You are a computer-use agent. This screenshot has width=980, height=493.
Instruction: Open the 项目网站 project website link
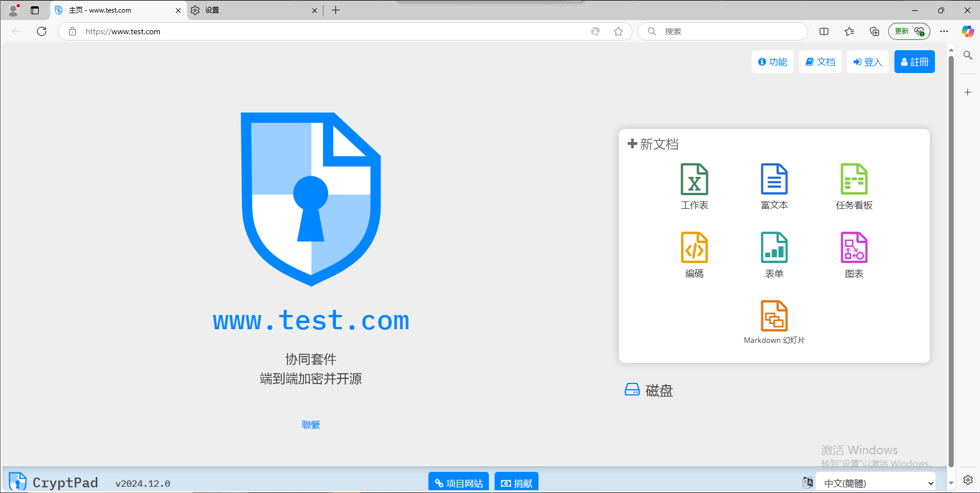pyautogui.click(x=459, y=483)
